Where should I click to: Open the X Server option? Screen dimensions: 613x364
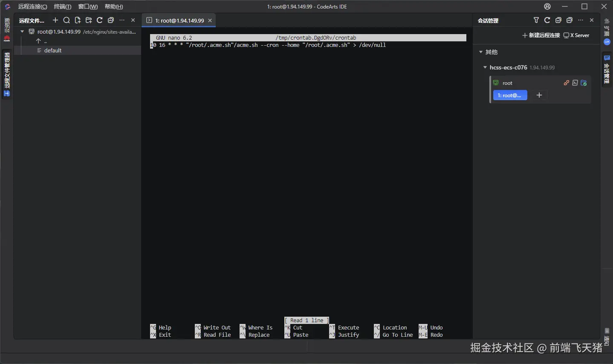[x=576, y=35]
